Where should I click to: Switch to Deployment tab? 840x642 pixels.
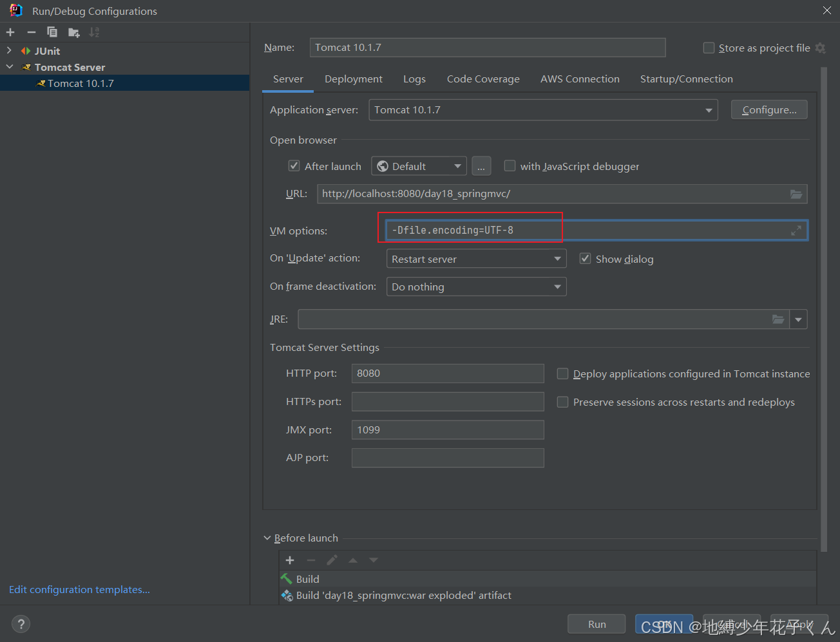[x=354, y=79]
